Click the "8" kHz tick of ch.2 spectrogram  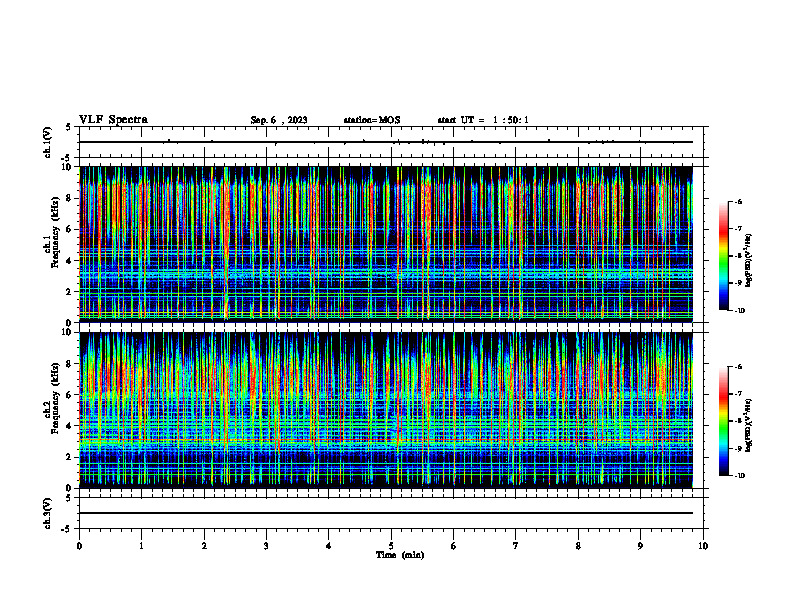70,364
